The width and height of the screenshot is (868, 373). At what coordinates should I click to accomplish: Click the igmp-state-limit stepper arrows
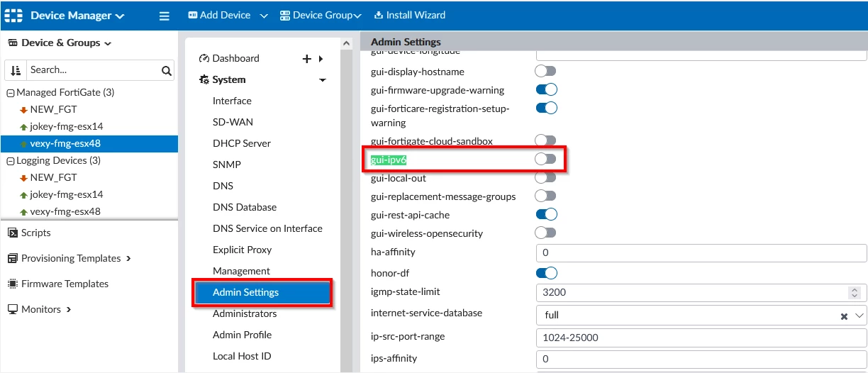point(855,292)
